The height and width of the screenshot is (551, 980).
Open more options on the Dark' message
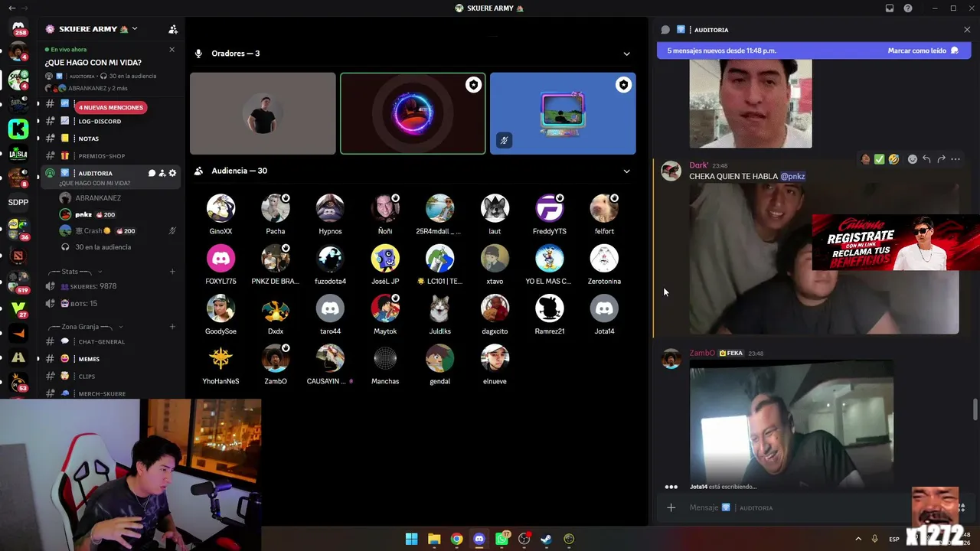[x=955, y=159]
